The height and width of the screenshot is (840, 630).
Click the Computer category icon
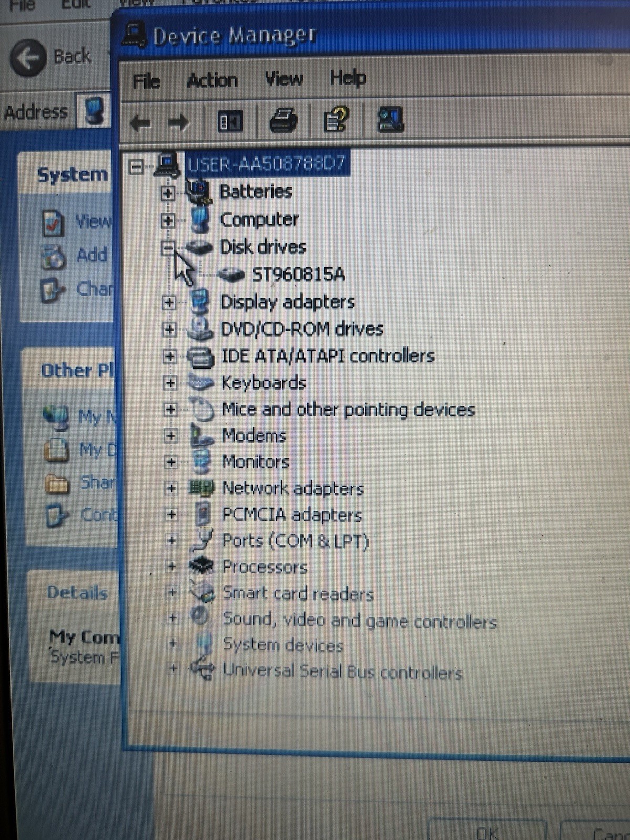pyautogui.click(x=199, y=219)
